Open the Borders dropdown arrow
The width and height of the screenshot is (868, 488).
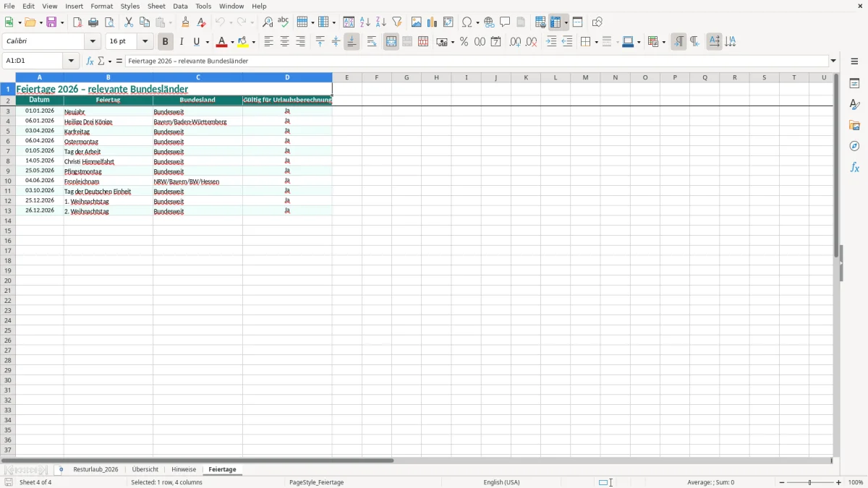click(x=596, y=42)
